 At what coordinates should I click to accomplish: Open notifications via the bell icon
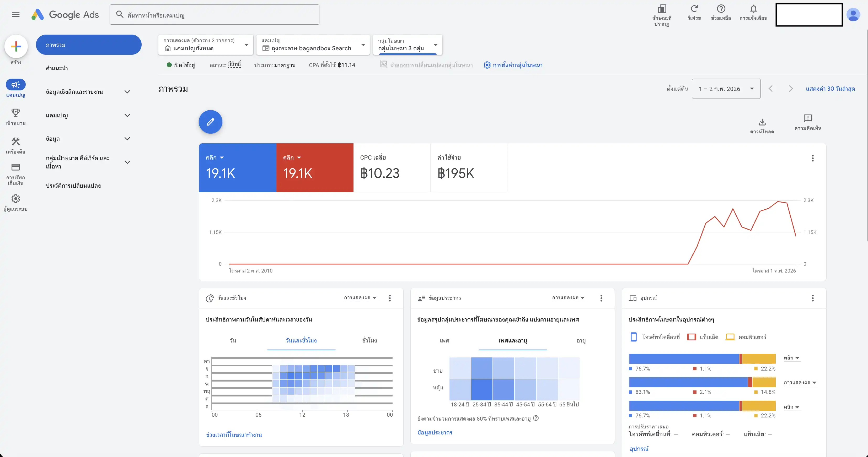tap(753, 9)
